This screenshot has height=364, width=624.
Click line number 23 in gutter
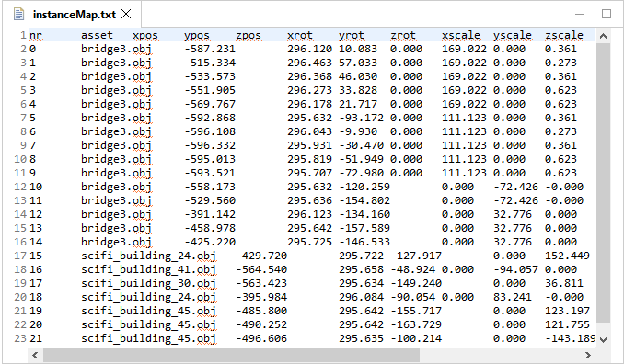(x=20, y=338)
